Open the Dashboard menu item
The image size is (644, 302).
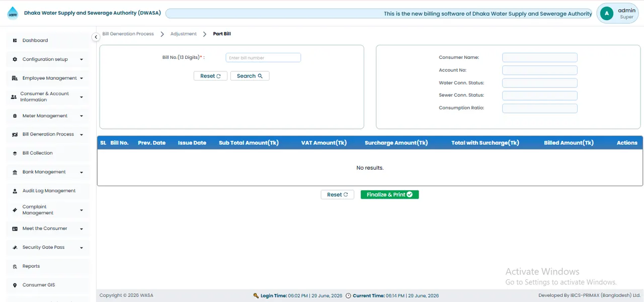click(48, 40)
